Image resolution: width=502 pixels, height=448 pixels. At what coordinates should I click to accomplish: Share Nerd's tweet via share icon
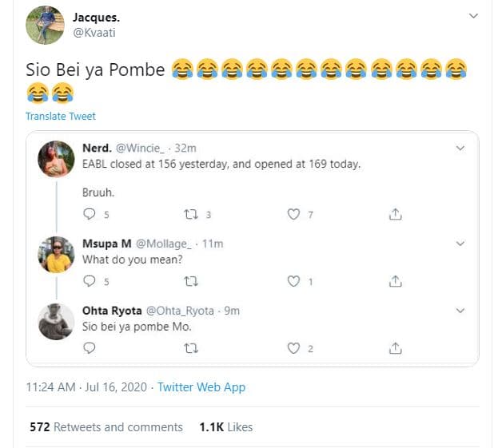coord(395,214)
